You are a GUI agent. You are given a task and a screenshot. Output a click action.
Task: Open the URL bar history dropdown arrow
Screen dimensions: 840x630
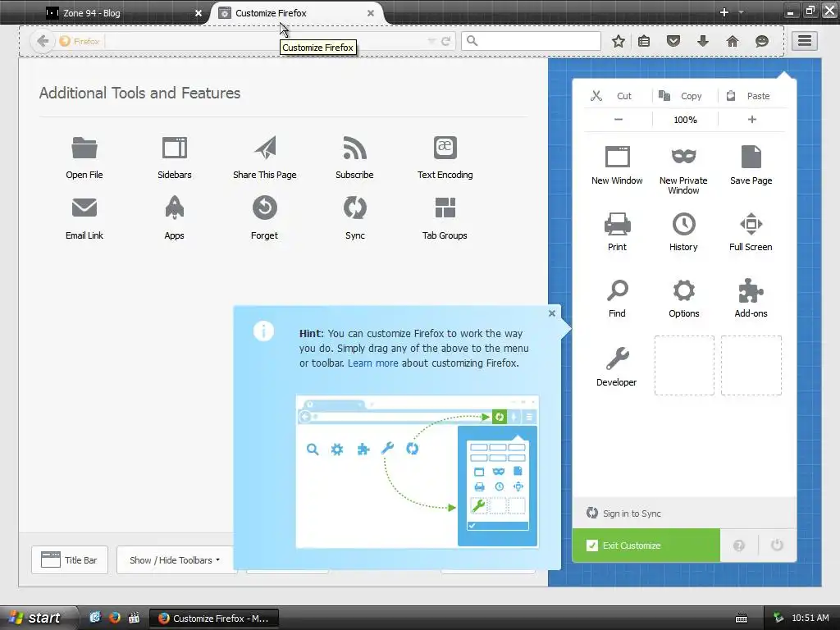tap(431, 41)
